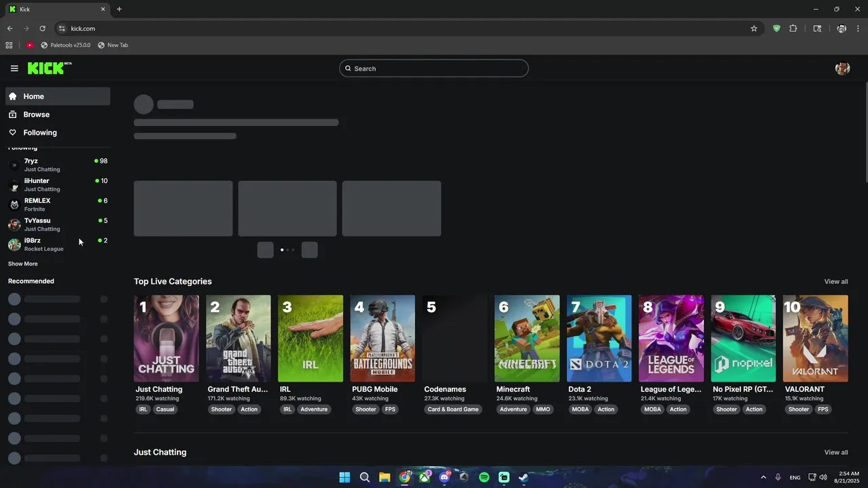The width and height of the screenshot is (868, 488).
Task: Click the Browse icon in the sidebar
Action: 12,115
